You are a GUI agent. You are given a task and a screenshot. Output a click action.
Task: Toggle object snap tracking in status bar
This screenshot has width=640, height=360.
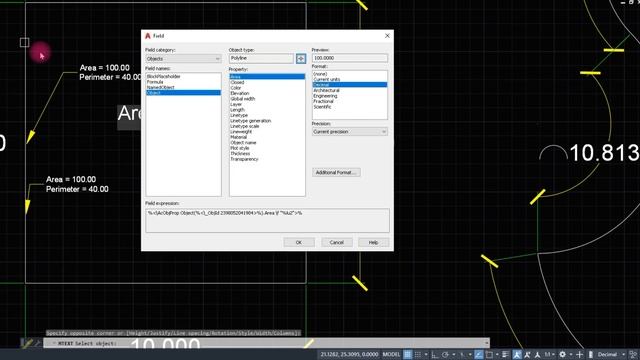[478, 354]
